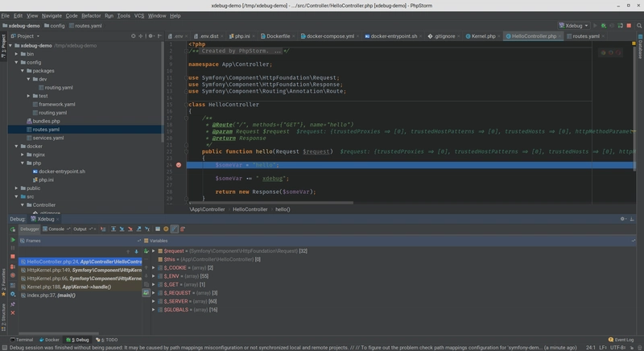Expand the nginx folder
644x351 pixels.
[x=23, y=155]
